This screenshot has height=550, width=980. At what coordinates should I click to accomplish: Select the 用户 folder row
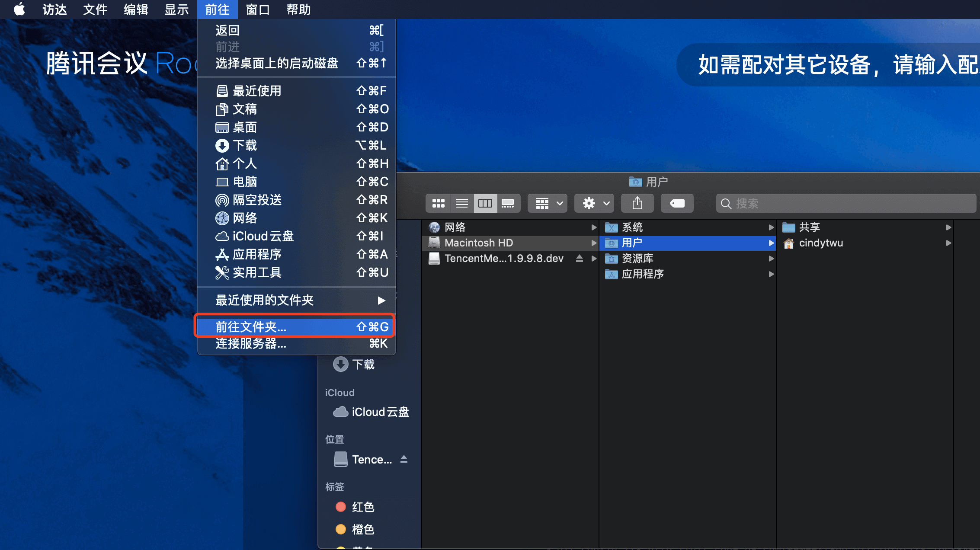pos(688,243)
